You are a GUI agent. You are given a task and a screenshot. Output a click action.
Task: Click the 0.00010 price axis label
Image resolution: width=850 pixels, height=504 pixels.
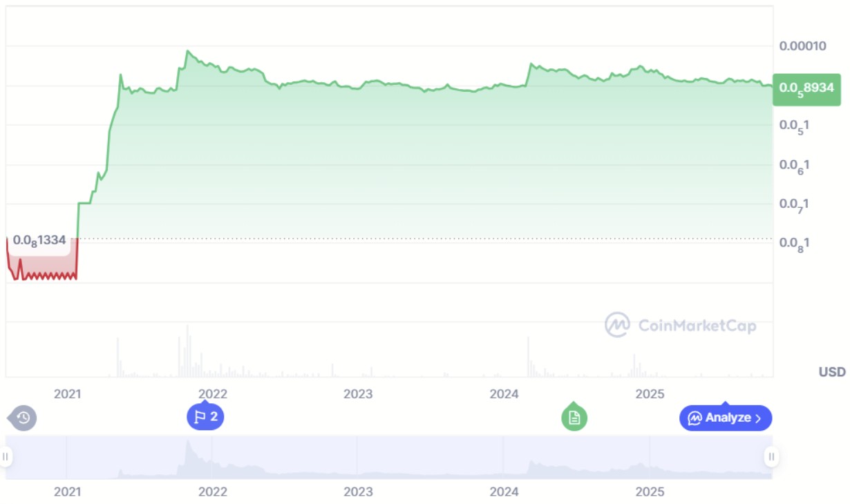[x=802, y=46]
